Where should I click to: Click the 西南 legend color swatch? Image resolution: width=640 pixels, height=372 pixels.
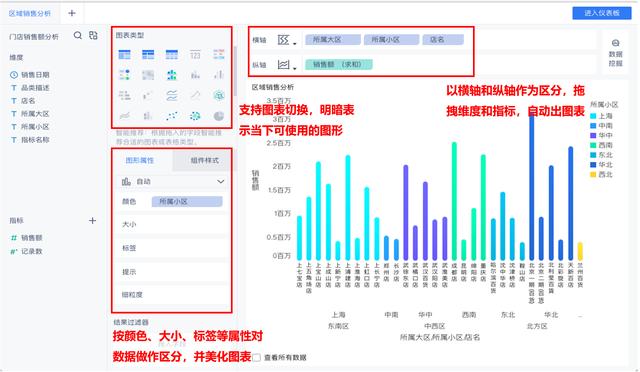click(593, 145)
